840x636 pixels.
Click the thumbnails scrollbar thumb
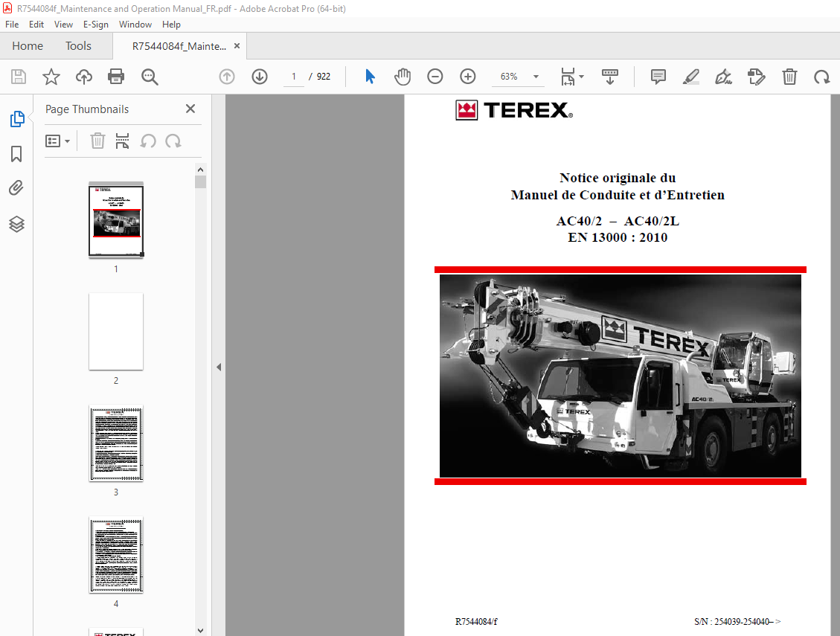coord(200,182)
